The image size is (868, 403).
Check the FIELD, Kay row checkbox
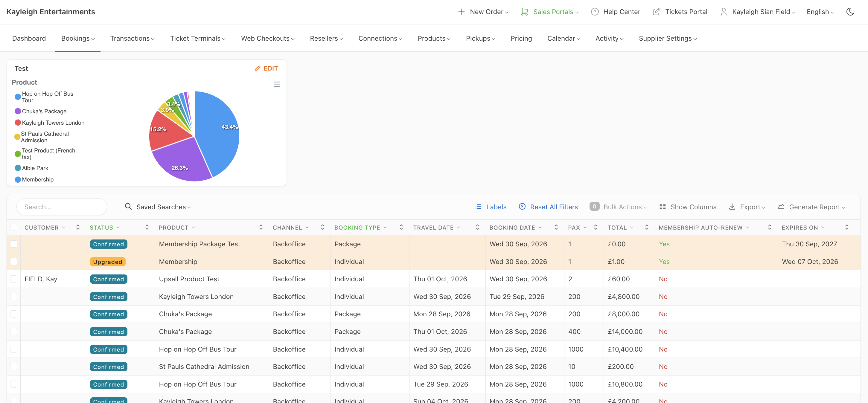tap(14, 279)
